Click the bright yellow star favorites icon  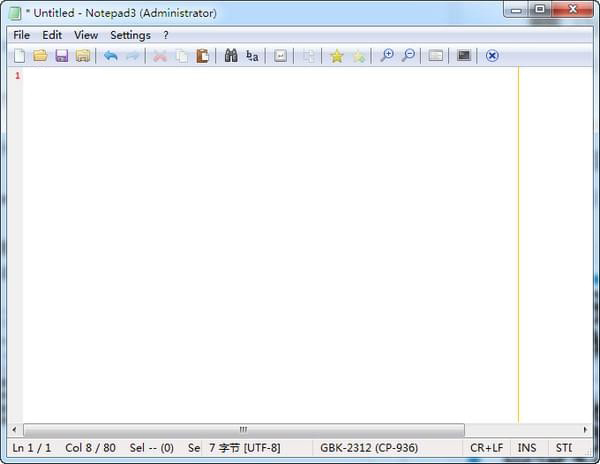[x=337, y=56]
